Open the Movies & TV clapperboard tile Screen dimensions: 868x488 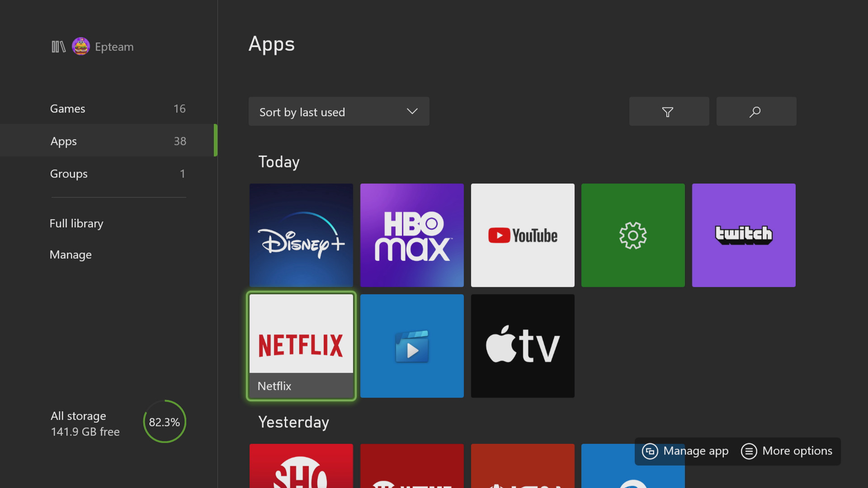tap(412, 346)
